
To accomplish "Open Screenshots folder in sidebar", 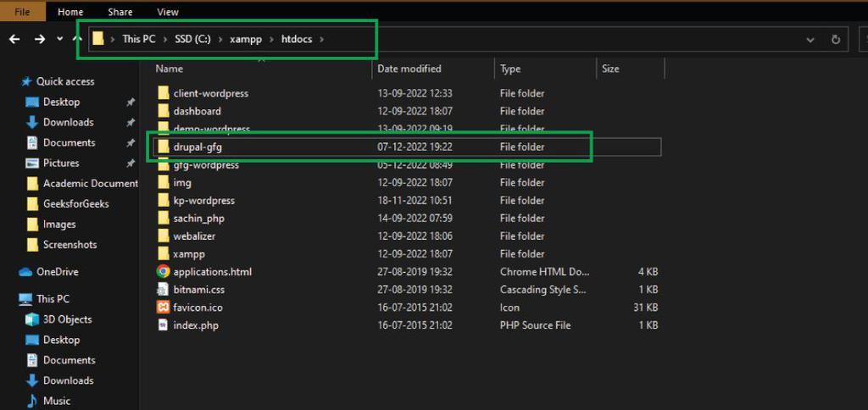I will pos(70,244).
